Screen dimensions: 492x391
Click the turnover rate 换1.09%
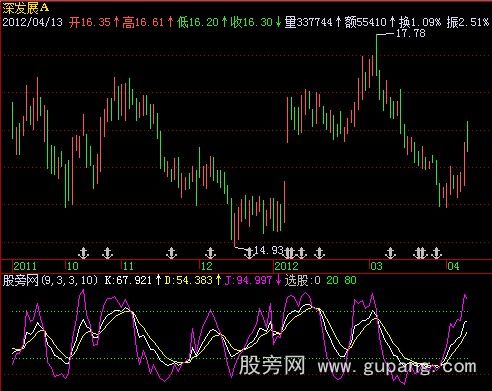pos(420,22)
